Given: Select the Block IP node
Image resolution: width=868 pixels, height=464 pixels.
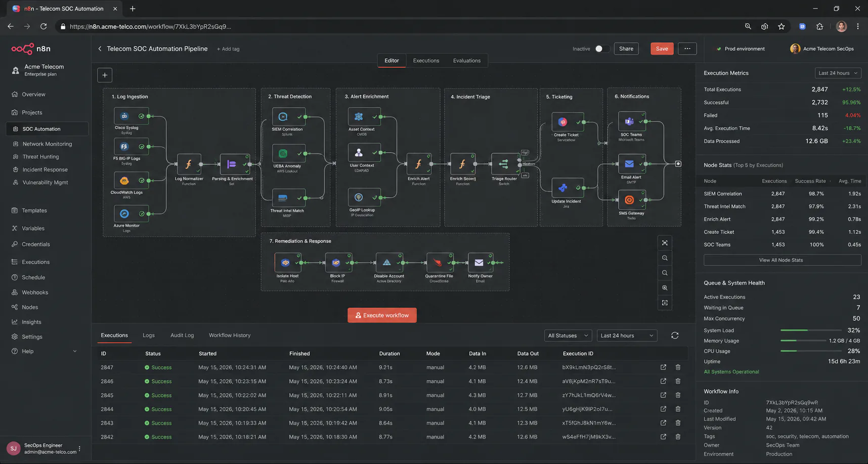Looking at the screenshot, I should click(338, 263).
